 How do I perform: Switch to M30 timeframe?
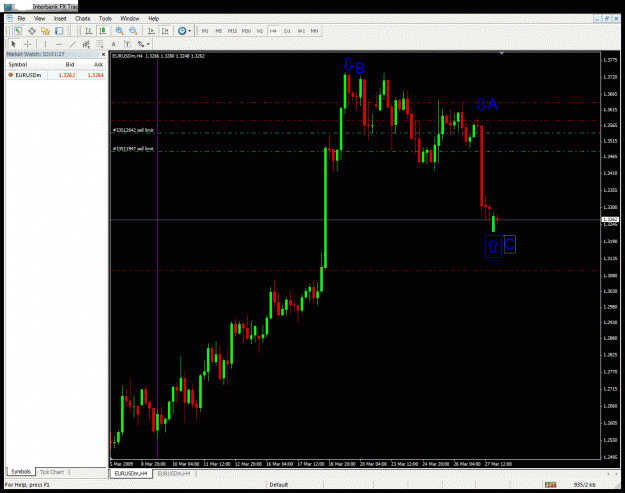246,31
